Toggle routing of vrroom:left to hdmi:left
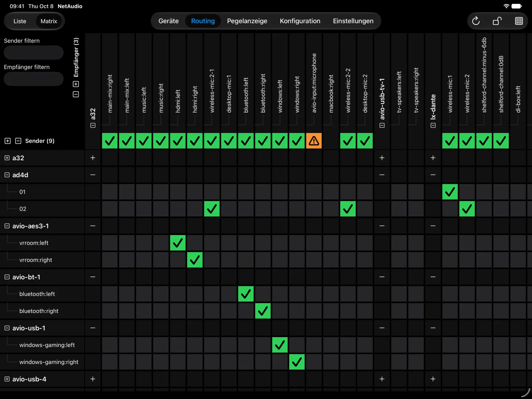This screenshot has height=399, width=532. pos(178,243)
